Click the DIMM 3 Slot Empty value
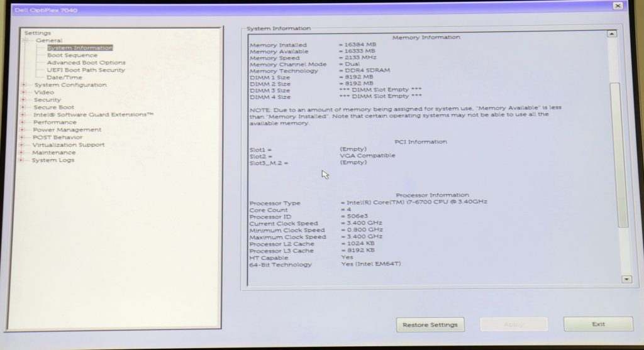Viewport: 644px width, 350px height. pos(380,89)
